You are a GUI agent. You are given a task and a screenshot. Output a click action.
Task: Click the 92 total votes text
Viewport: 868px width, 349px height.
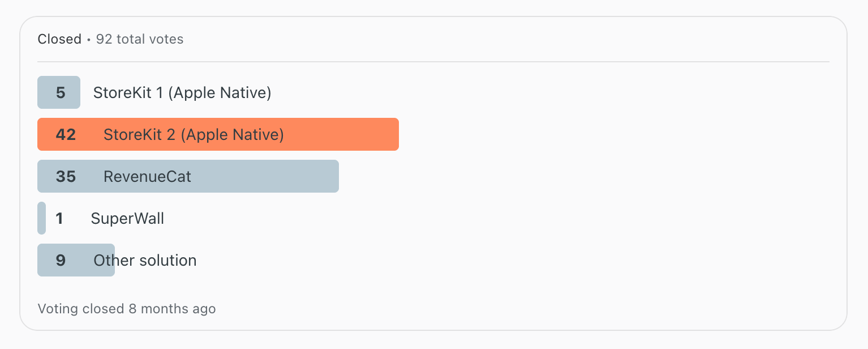(140, 39)
